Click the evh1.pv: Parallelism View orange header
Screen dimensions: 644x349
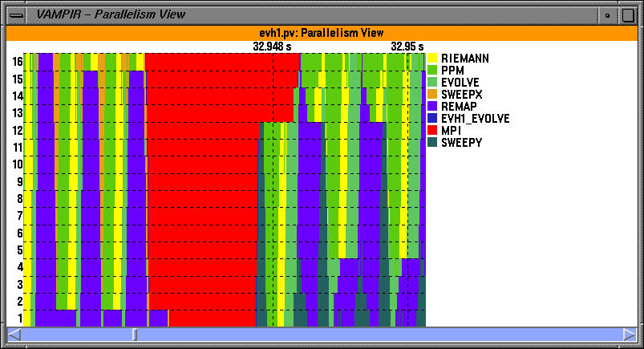(x=322, y=33)
